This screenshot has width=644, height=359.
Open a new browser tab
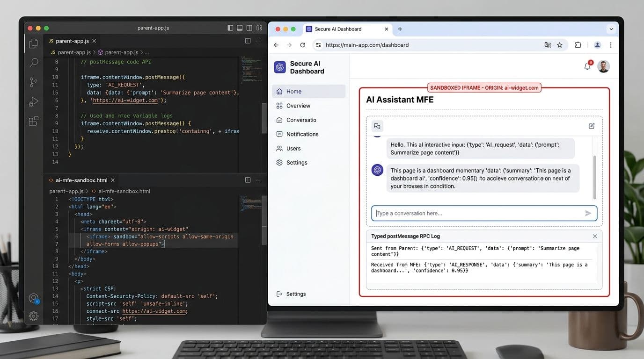400,29
